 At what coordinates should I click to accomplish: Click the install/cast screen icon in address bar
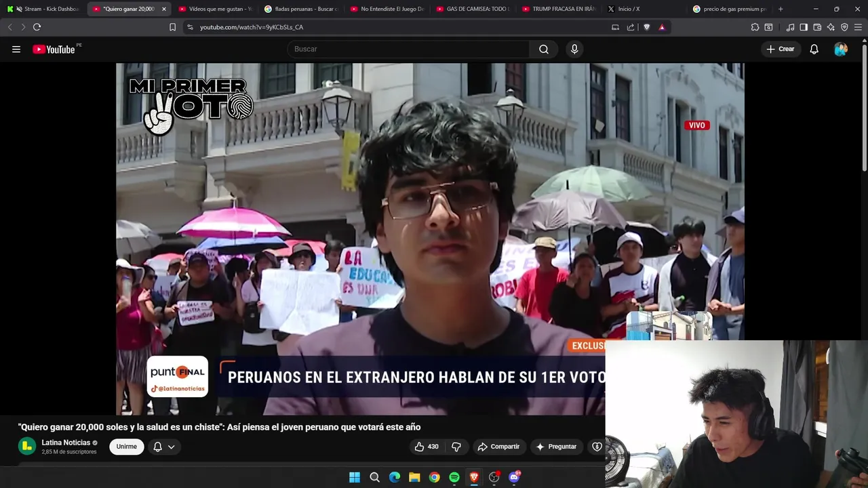615,27
